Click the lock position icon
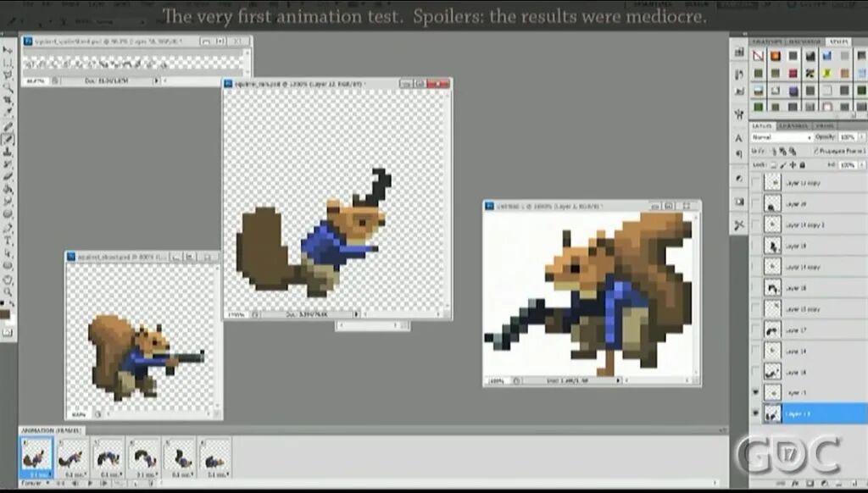The width and height of the screenshot is (868, 493). (x=793, y=165)
